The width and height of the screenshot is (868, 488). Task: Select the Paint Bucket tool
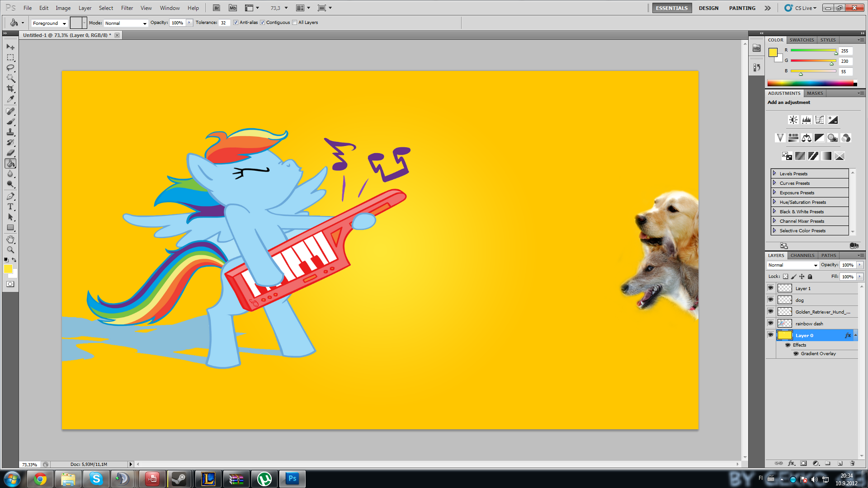(10, 163)
